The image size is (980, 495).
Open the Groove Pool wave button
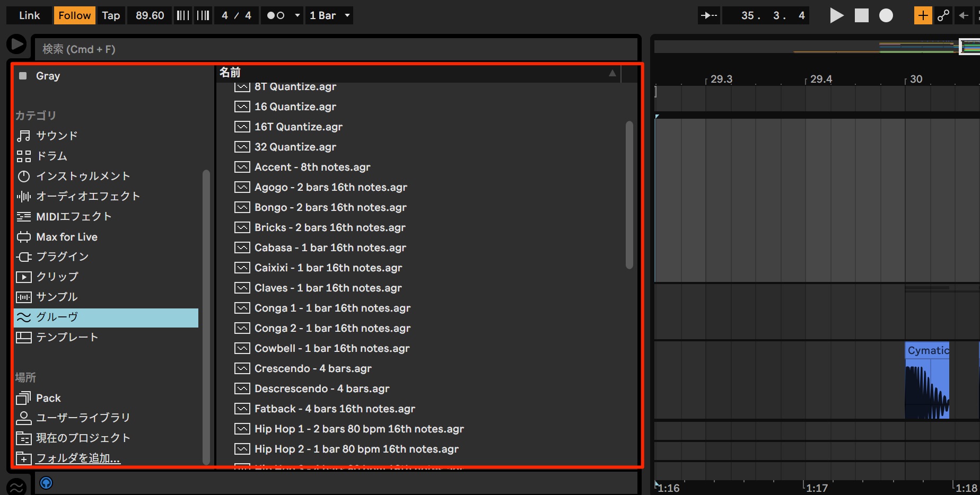point(16,486)
